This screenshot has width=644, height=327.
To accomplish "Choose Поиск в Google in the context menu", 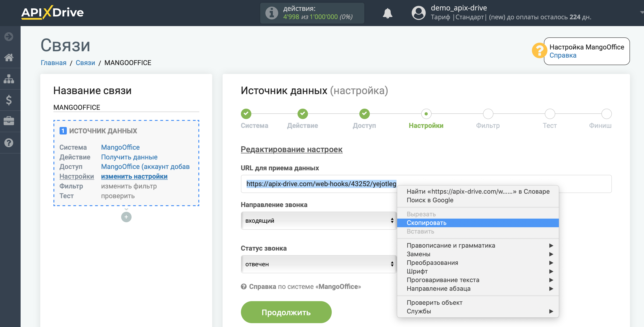I will pos(478,200).
